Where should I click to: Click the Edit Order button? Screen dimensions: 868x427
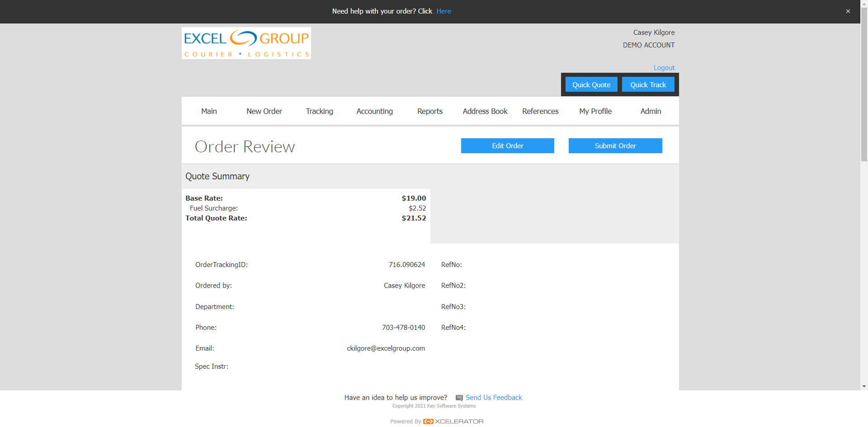click(508, 145)
